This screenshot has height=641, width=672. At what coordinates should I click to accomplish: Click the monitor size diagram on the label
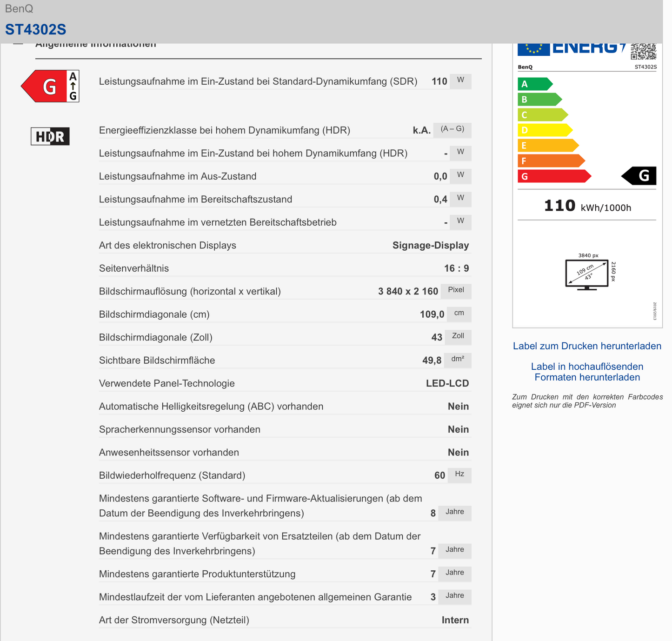pos(591,273)
